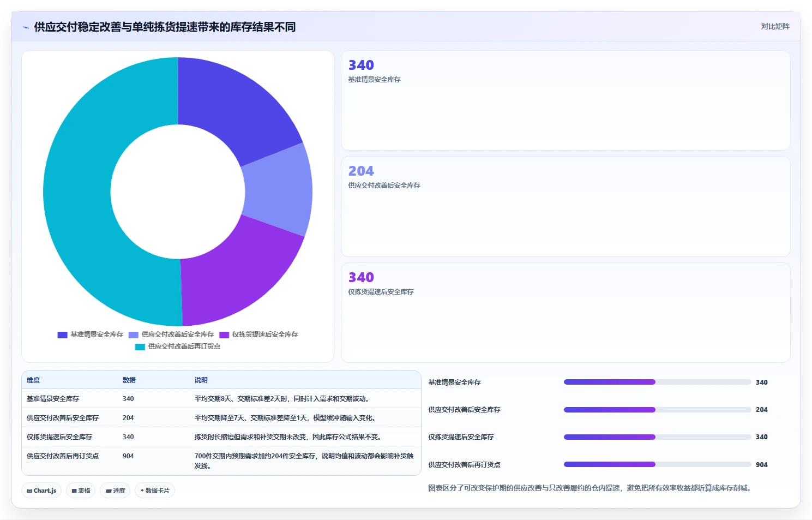This screenshot has width=812, height=520.
Task: Click the 平均交期8天 description cell
Action: (x=283, y=399)
